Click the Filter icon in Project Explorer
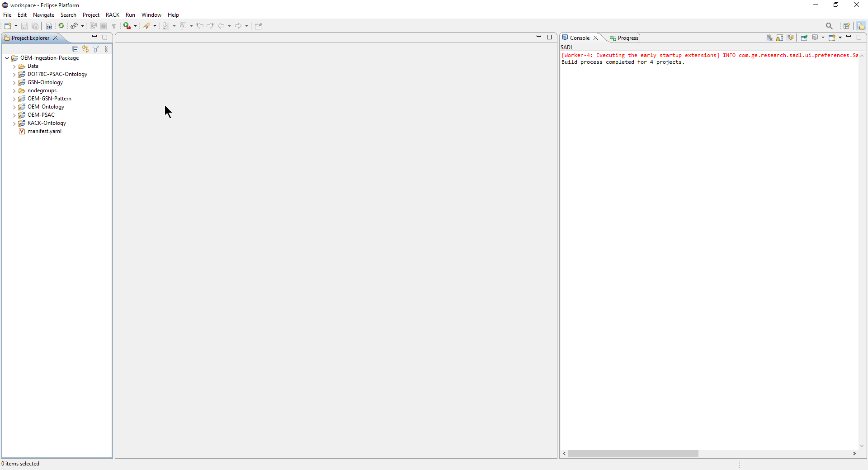Image resolution: width=868 pixels, height=470 pixels. coord(96,49)
